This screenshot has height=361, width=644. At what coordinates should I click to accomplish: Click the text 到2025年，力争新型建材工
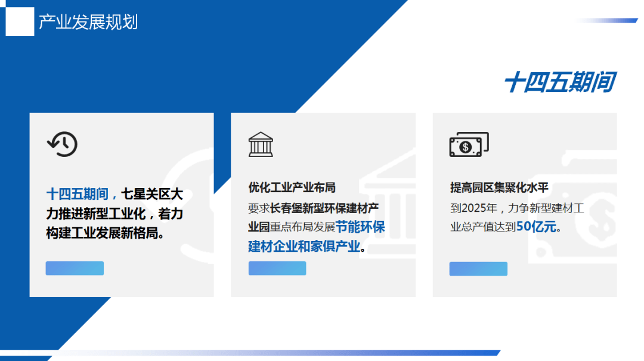(x=517, y=208)
